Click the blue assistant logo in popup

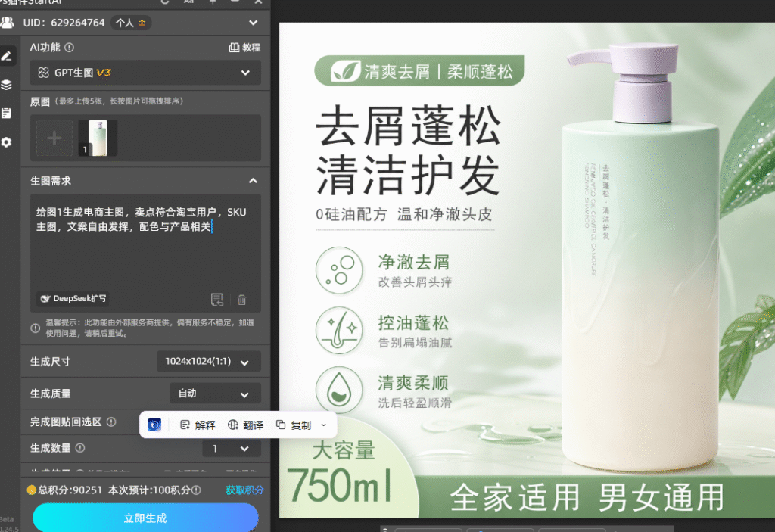click(x=154, y=425)
